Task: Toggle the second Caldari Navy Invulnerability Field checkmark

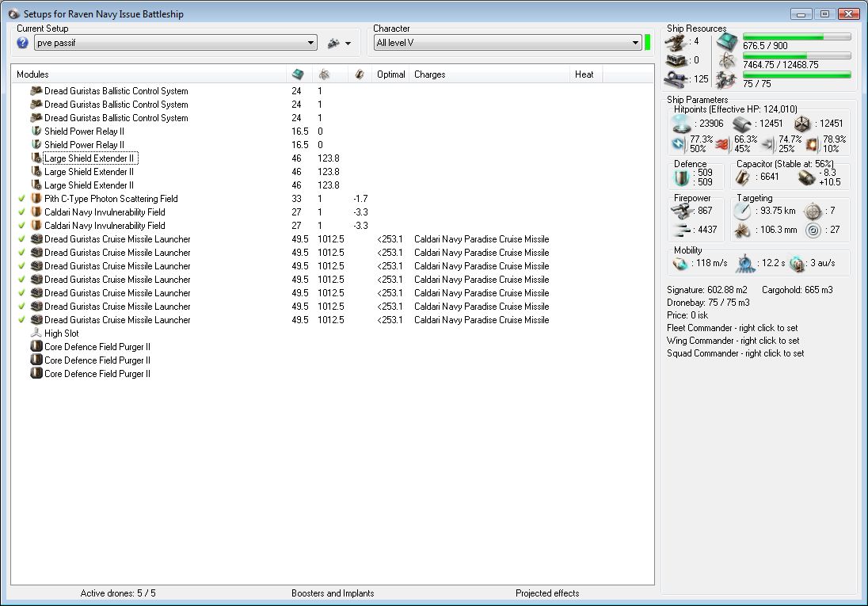Action: click(x=21, y=226)
